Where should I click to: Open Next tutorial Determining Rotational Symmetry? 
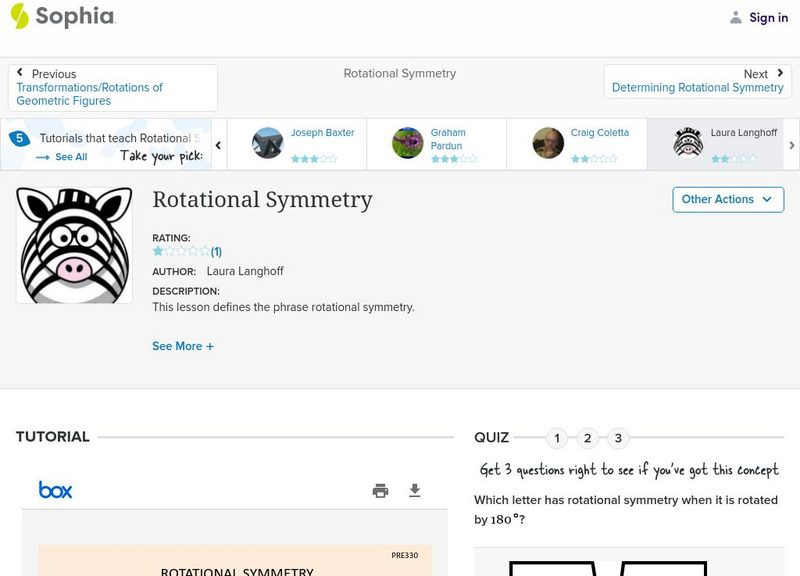click(x=697, y=87)
